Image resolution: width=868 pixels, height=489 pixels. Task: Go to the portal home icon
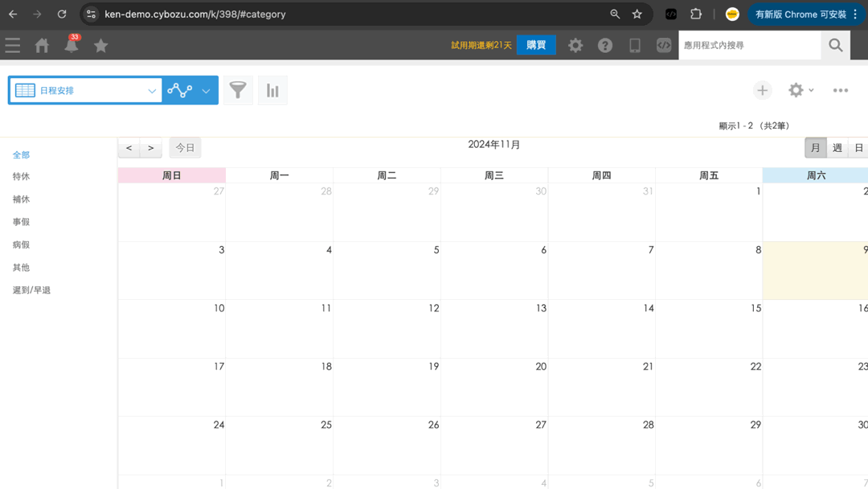42,46
